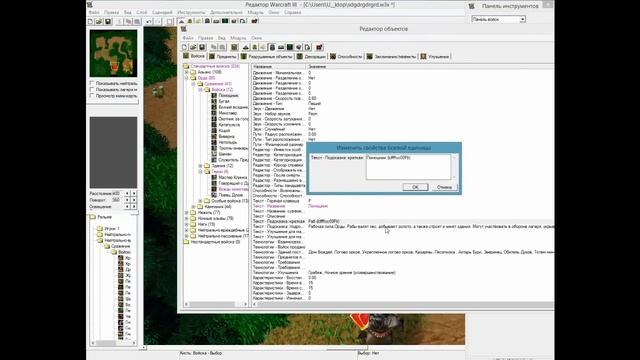
Task: Click the tooltip text field in dialog
Action: coord(408,167)
